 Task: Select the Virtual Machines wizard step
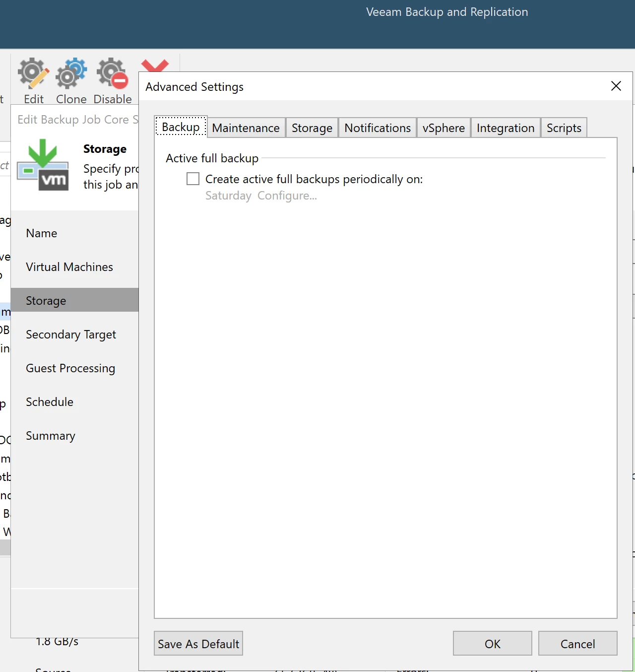69,267
